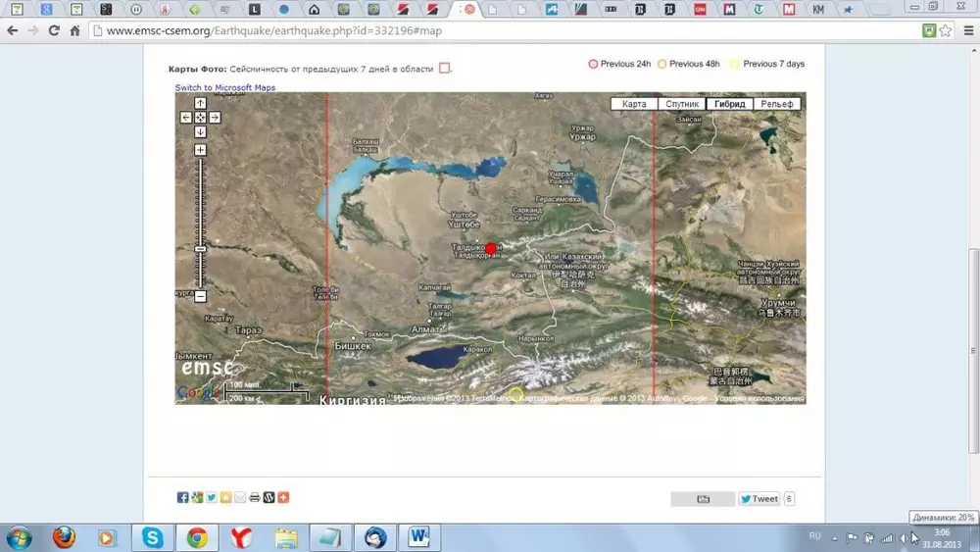Open Chrome's hamburger menu
The image size is (980, 552).
pos(967,30)
